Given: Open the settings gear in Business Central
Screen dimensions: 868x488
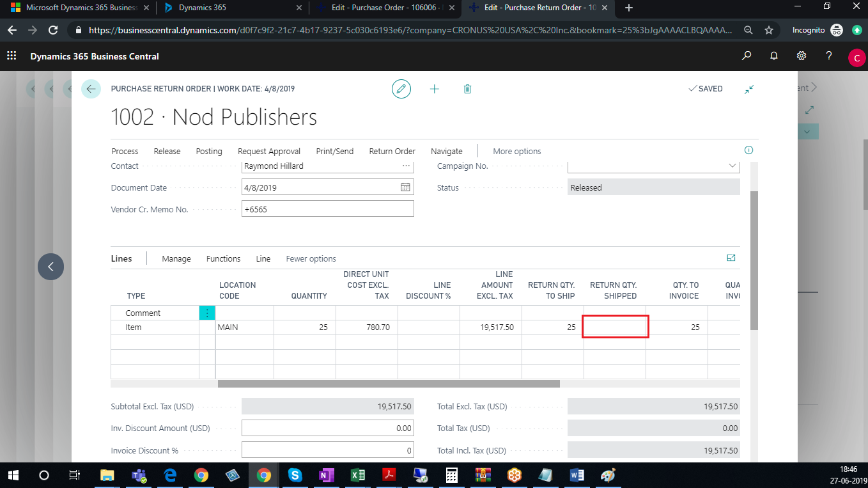Looking at the screenshot, I should 801,56.
